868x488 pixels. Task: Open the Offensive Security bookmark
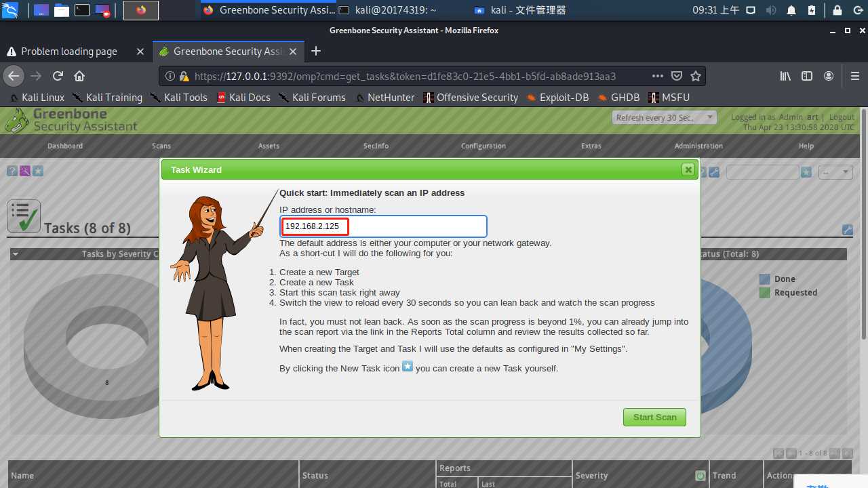pyautogui.click(x=471, y=98)
